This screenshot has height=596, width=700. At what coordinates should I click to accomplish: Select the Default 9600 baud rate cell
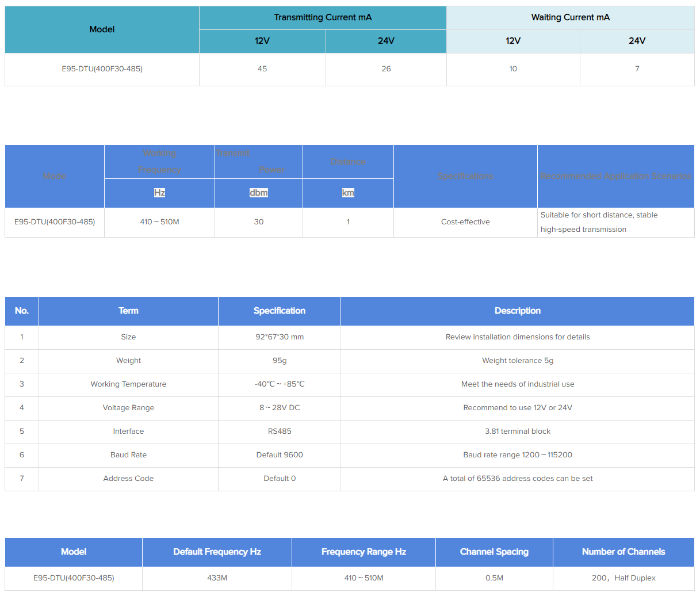[x=280, y=455]
